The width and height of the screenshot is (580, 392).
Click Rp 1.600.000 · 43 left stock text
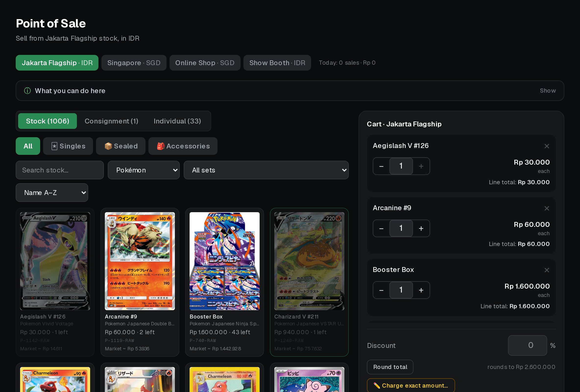[220, 332]
